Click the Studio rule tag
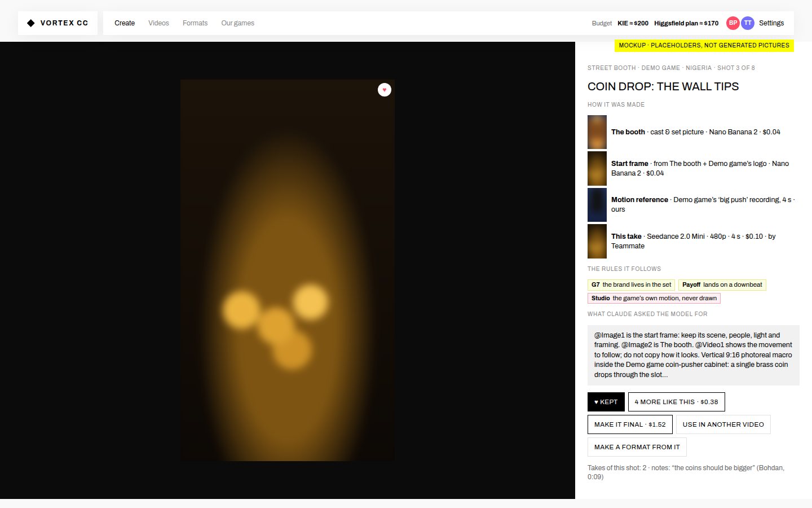Viewport: 812px width, 508px height. pos(654,299)
